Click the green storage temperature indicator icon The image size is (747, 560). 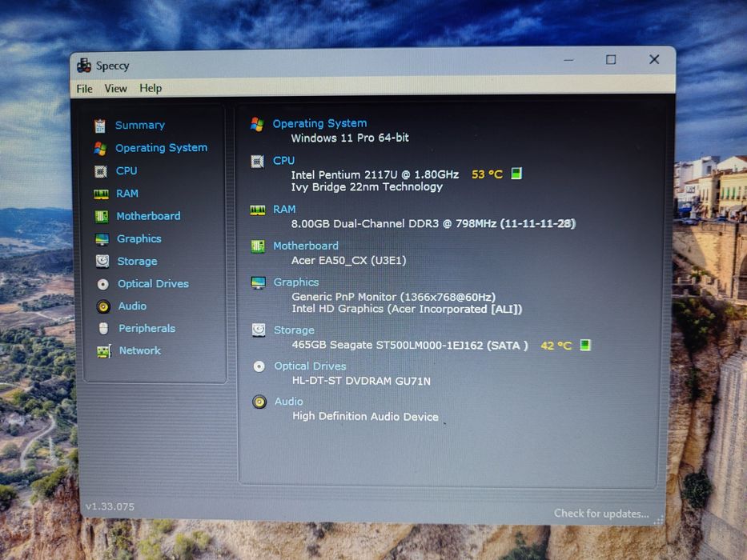(x=585, y=345)
